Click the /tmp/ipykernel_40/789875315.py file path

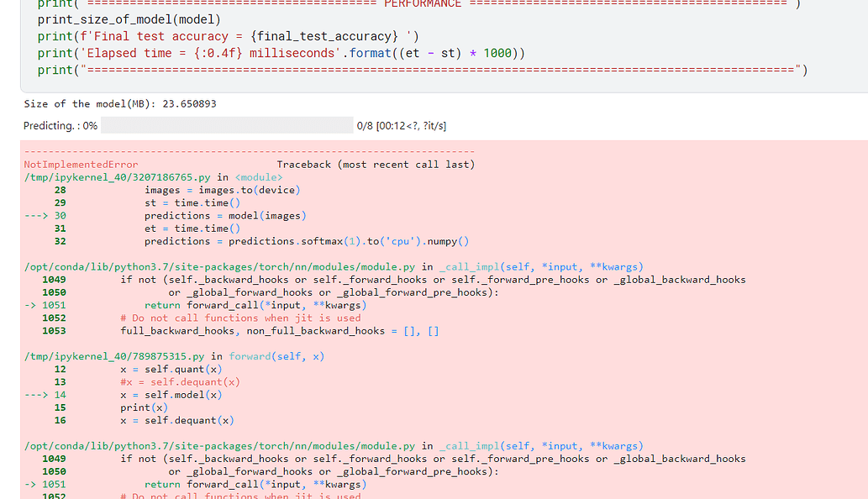click(x=114, y=356)
